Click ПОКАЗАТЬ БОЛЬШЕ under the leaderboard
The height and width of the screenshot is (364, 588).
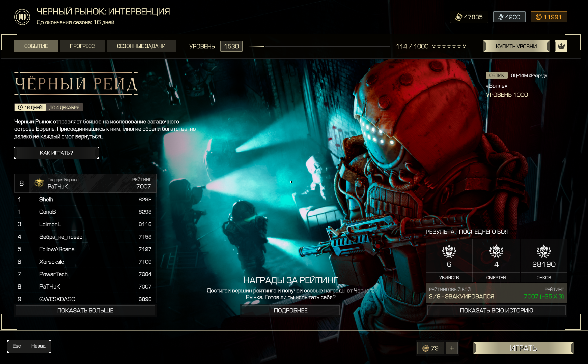pos(85,310)
